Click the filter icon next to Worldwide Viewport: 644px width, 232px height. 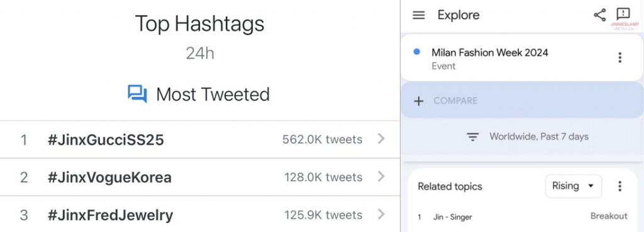[473, 136]
